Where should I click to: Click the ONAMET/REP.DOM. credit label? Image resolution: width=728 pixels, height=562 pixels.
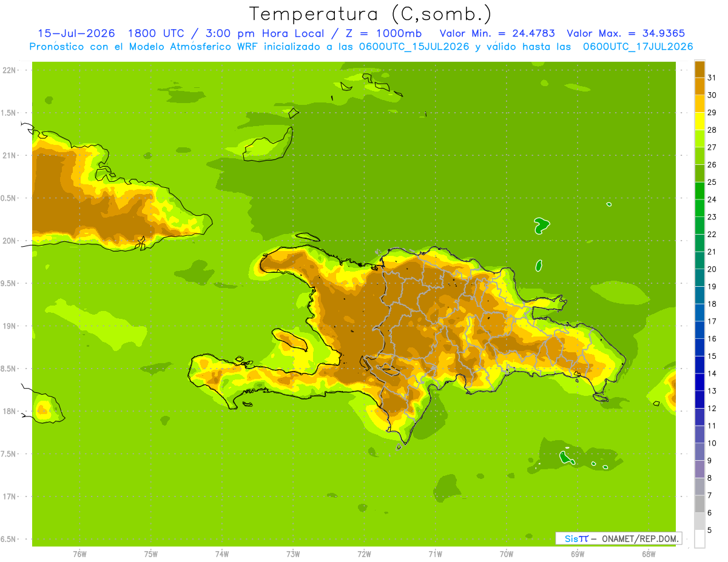639,538
